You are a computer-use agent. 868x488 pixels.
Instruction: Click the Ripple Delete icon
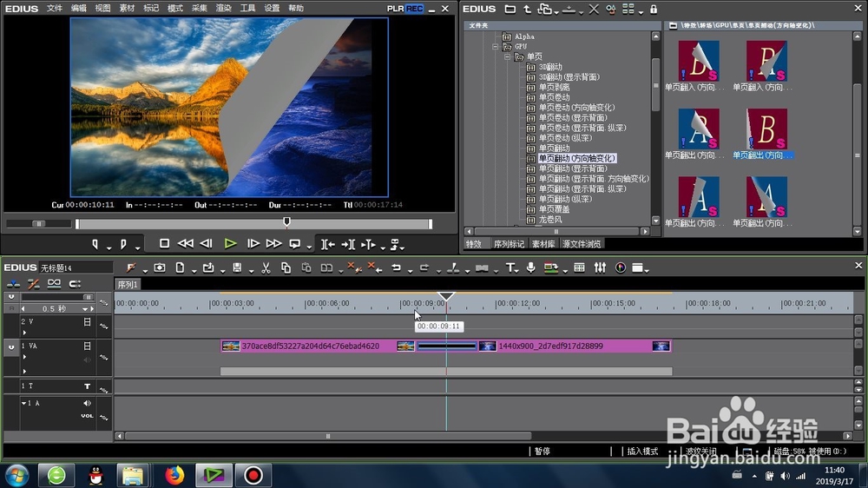coord(375,268)
